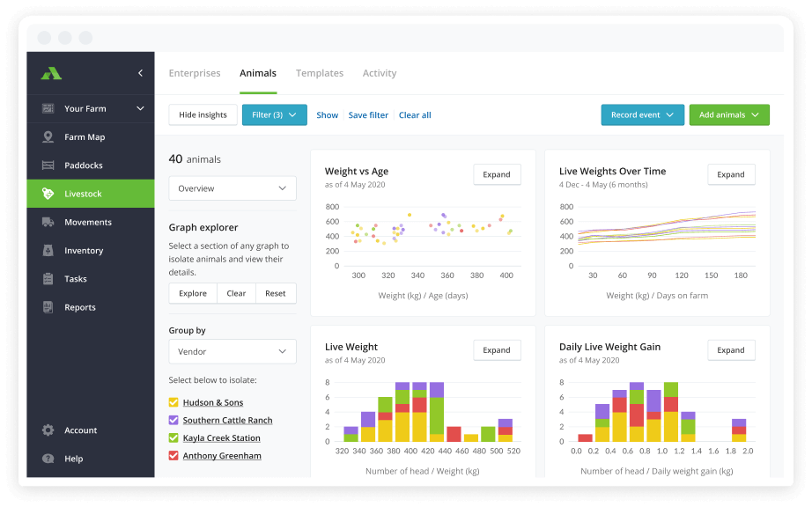Click the Inventory icon in sidebar
This screenshot has width=812, height=507.
point(48,251)
